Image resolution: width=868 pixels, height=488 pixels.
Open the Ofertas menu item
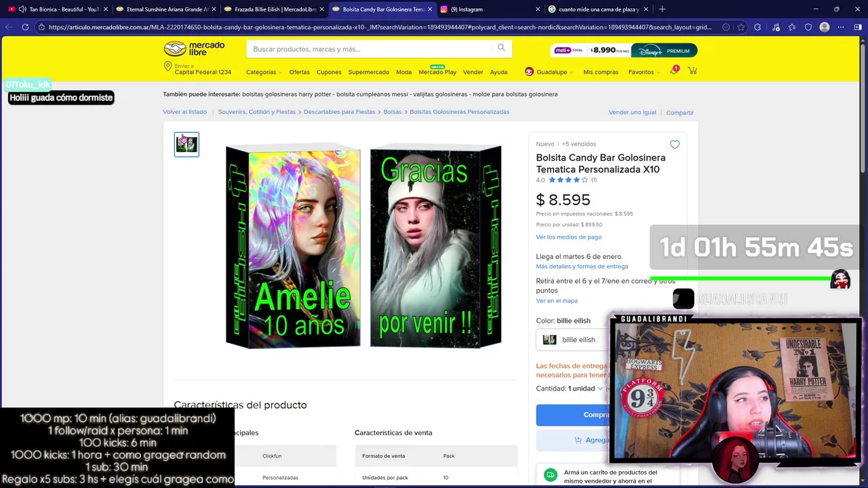(x=299, y=72)
